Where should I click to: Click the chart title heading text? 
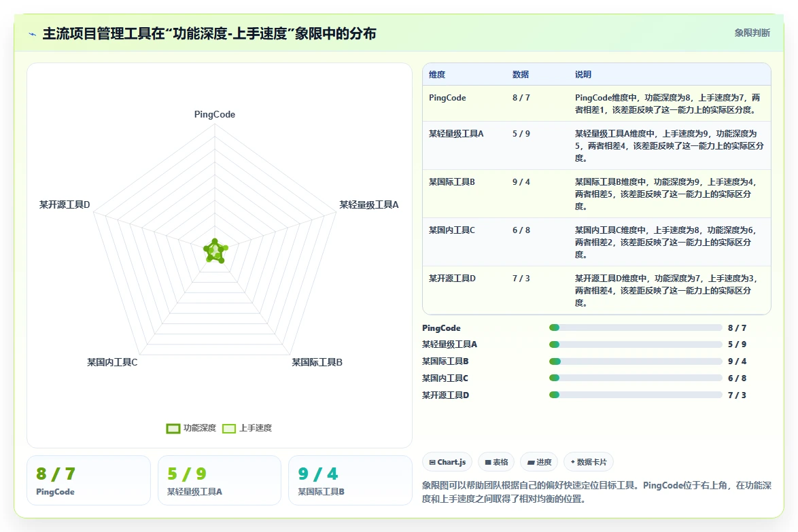[x=209, y=34]
